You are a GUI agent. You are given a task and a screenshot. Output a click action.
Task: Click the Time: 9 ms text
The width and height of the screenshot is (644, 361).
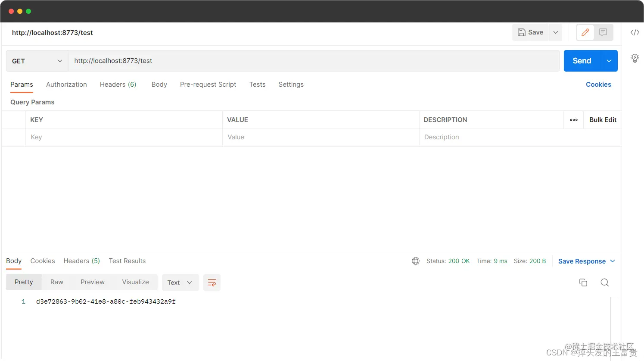[x=492, y=261]
